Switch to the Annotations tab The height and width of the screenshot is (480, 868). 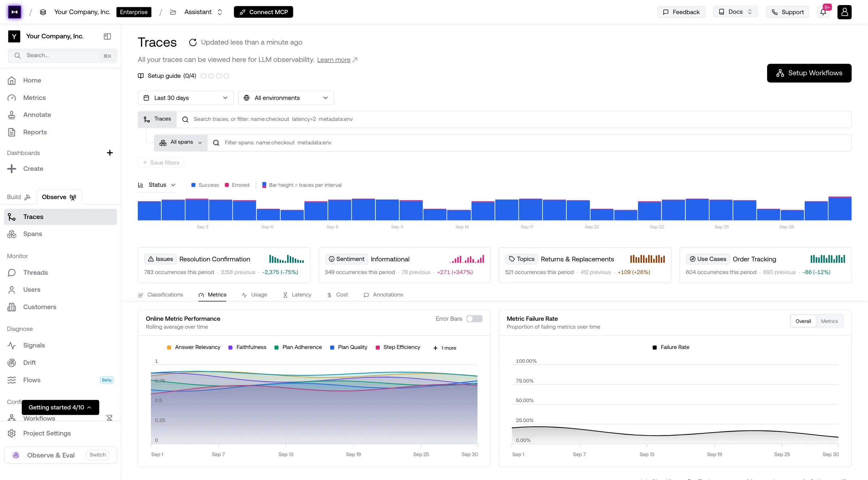coord(383,295)
